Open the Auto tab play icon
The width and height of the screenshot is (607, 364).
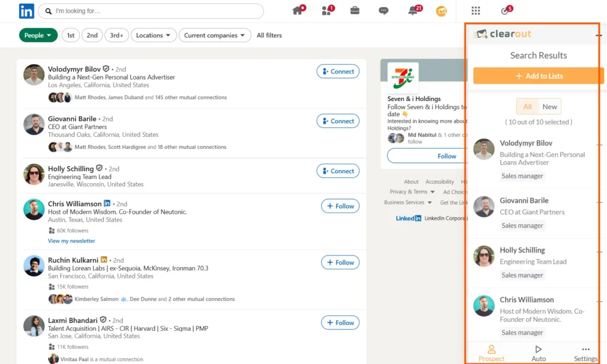[538, 349]
